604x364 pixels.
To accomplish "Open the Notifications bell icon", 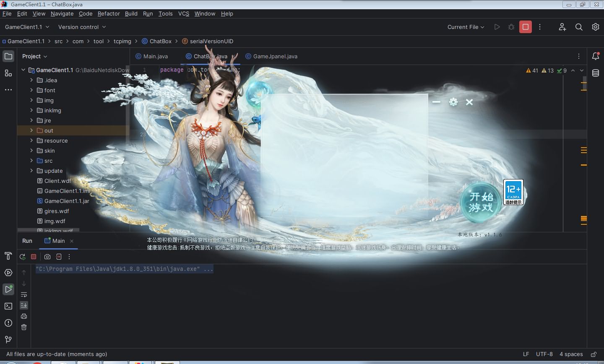I will click(x=595, y=56).
